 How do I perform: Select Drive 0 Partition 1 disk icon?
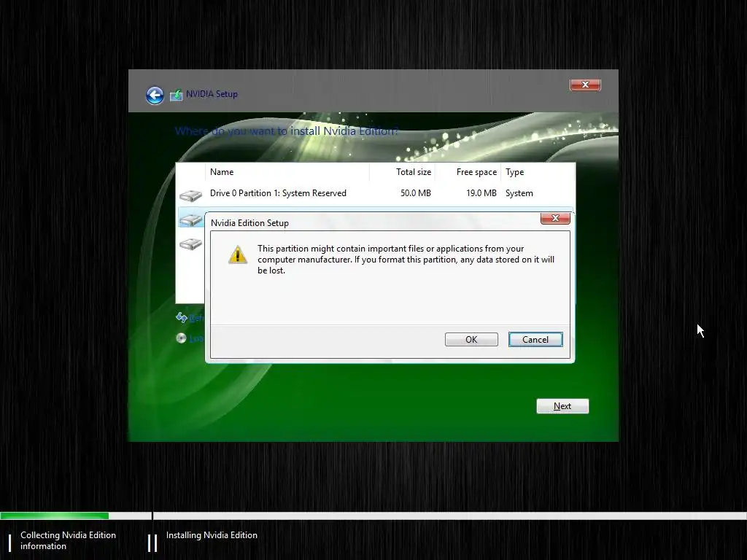[190, 195]
